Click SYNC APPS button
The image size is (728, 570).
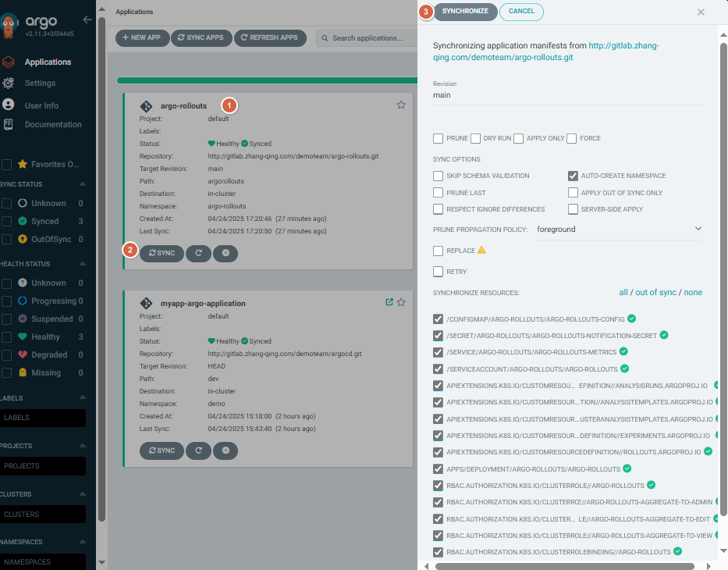pos(201,37)
